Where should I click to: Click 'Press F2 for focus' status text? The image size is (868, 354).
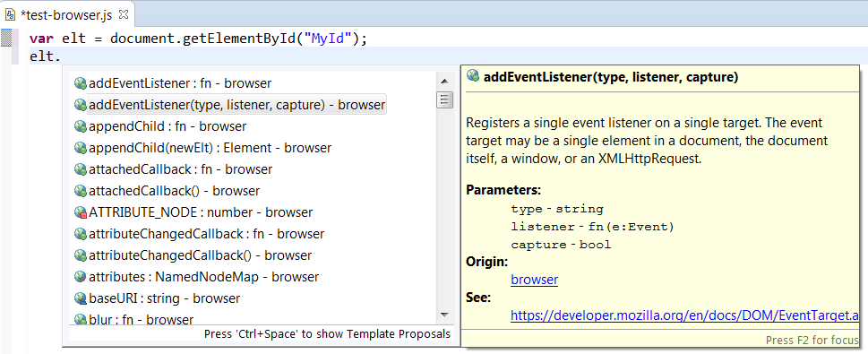coord(813,340)
